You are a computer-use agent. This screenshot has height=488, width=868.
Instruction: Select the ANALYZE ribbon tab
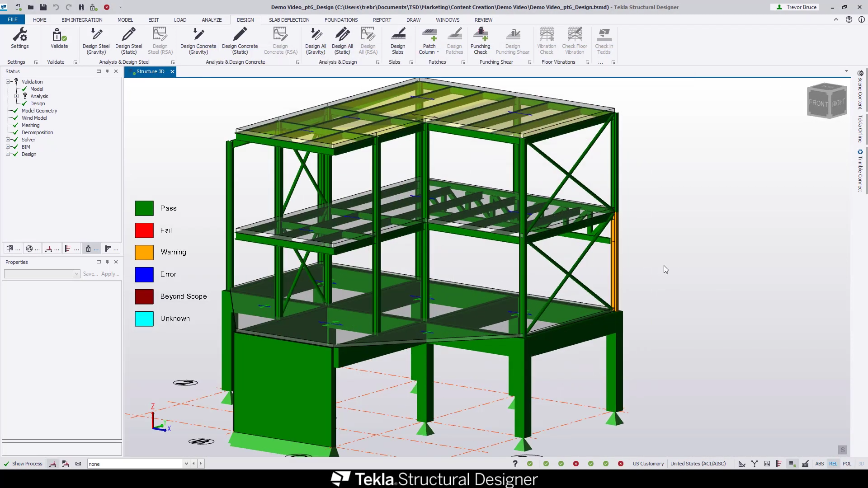212,20
